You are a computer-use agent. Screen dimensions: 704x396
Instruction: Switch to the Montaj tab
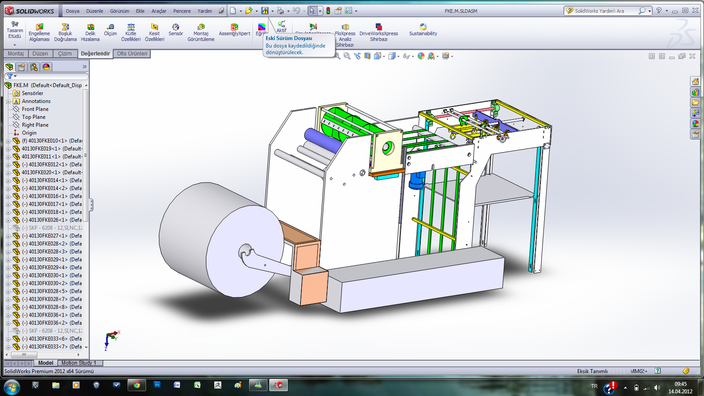[x=16, y=53]
